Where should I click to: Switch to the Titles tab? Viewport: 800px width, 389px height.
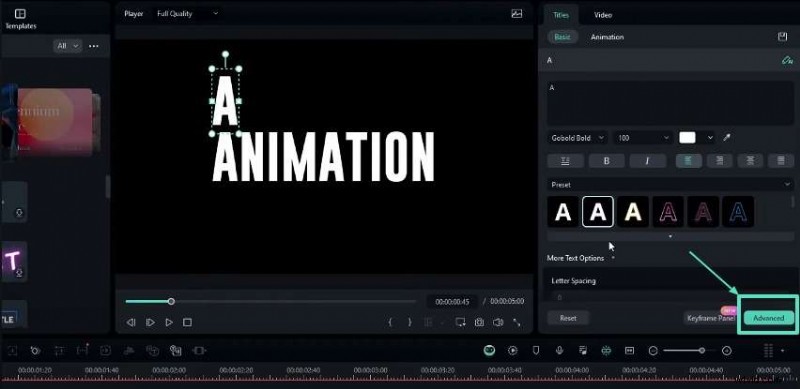click(x=561, y=15)
